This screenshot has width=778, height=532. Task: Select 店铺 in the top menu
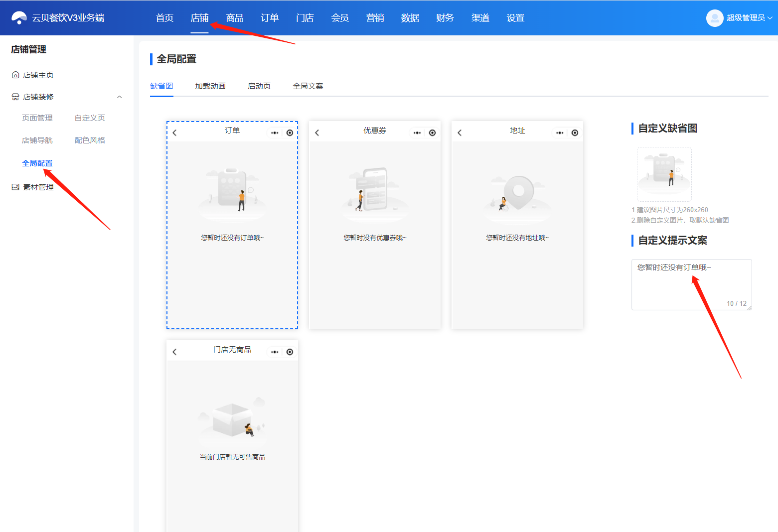coord(199,18)
